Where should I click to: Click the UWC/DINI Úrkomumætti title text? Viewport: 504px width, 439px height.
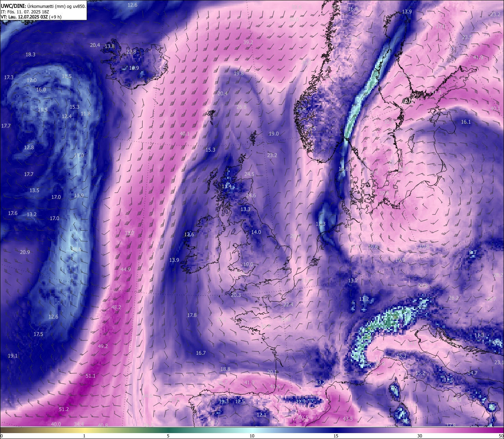[43, 6]
